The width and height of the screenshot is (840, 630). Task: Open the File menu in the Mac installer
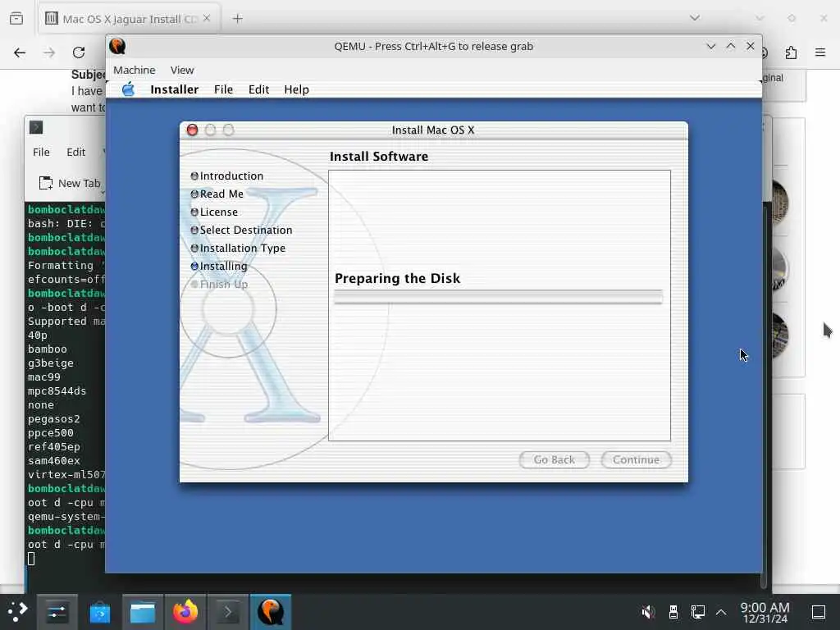[x=223, y=89]
